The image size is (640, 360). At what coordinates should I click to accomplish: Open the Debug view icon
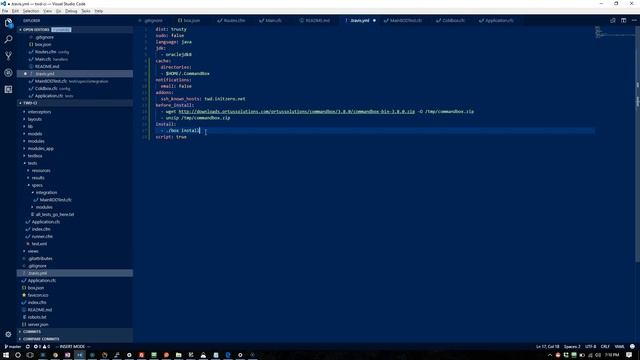(8, 73)
